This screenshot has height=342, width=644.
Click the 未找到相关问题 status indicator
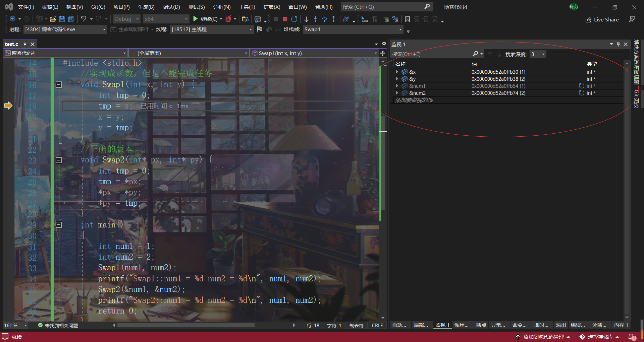pyautogui.click(x=58, y=325)
